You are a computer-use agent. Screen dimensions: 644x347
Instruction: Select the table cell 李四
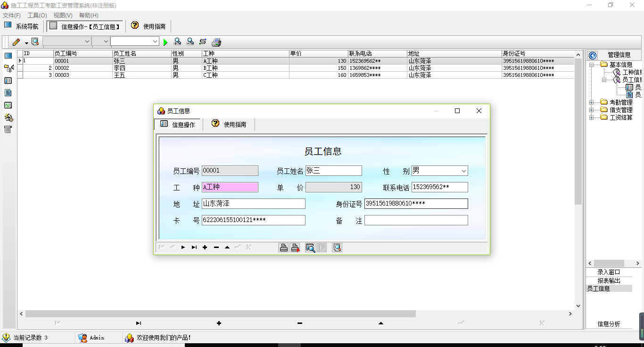click(x=141, y=68)
